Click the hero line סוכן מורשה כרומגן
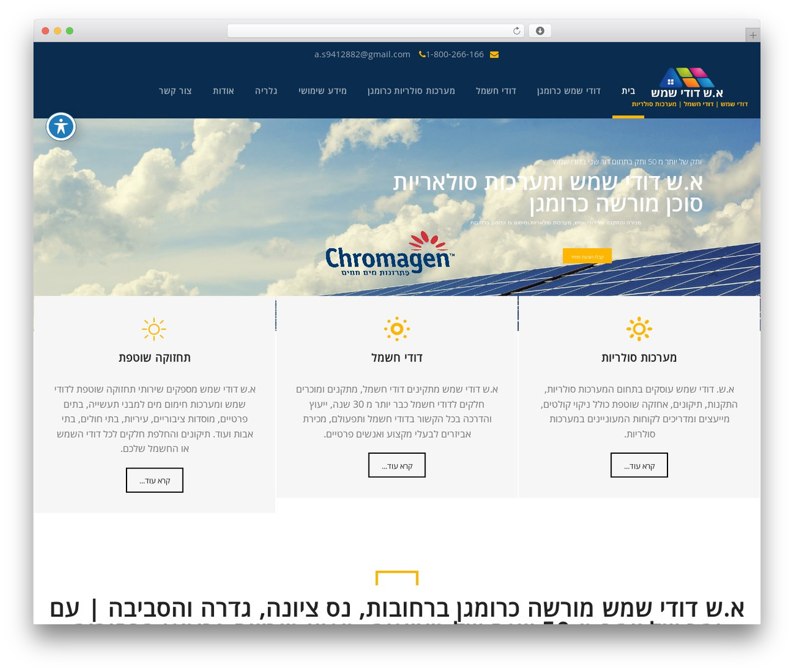This screenshot has width=794, height=672. [x=616, y=204]
